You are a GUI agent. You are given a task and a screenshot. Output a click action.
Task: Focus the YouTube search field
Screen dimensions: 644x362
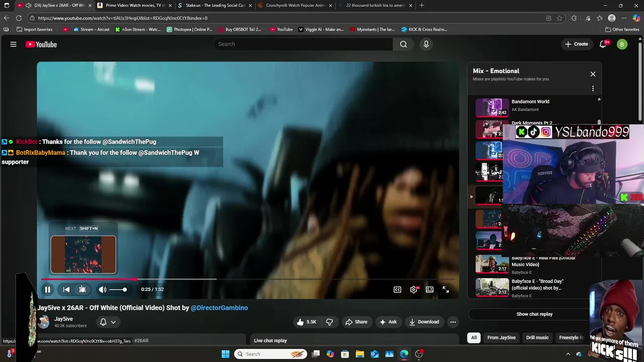[303, 44]
